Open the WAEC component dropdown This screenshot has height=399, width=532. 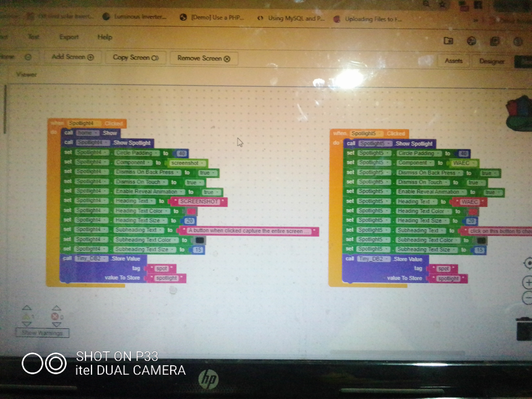(464, 163)
